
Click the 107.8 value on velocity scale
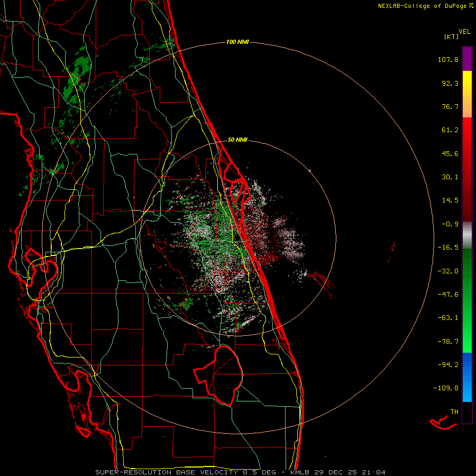pyautogui.click(x=448, y=59)
